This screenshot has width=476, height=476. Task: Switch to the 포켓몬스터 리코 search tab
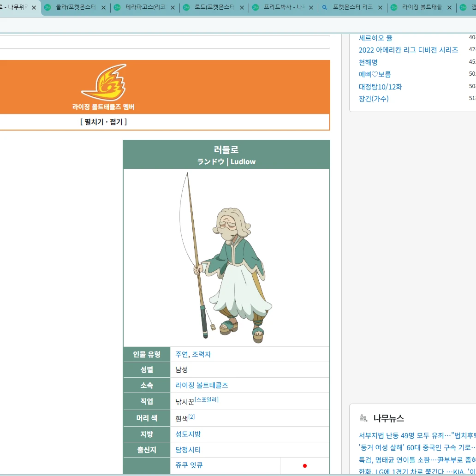coord(353,7)
